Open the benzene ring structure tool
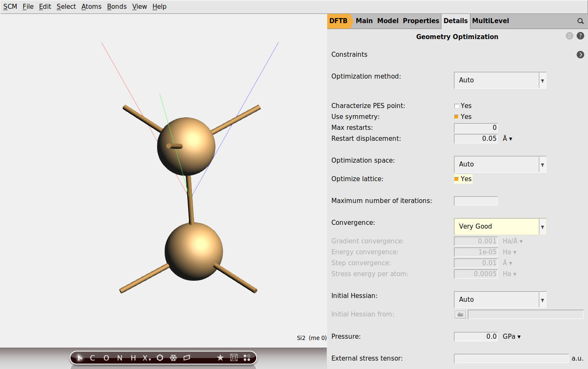 pos(160,358)
